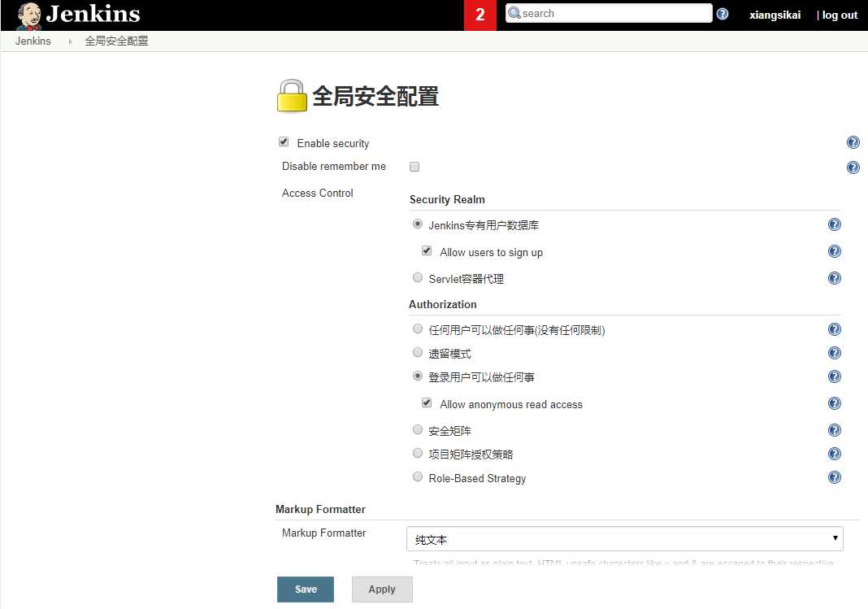Open the red notification badge showing 2
Image resolution: width=868 pixels, height=609 pixels.
pos(480,15)
